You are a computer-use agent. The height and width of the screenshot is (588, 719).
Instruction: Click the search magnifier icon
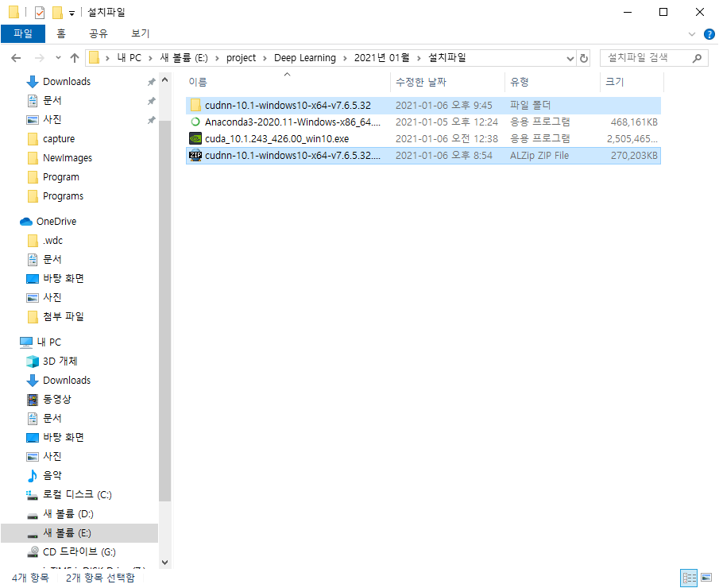(x=697, y=58)
